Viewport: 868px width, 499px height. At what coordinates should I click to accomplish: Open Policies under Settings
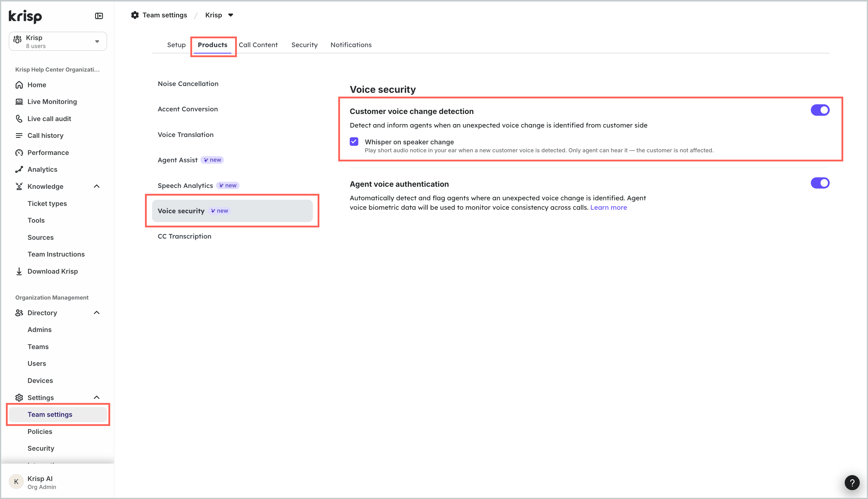[40, 432]
